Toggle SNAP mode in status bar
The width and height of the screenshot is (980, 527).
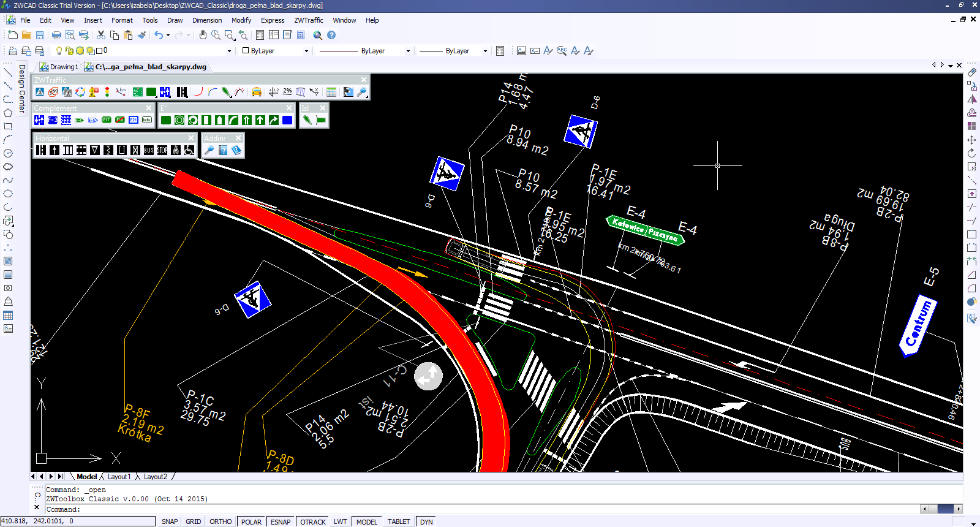tap(170, 521)
